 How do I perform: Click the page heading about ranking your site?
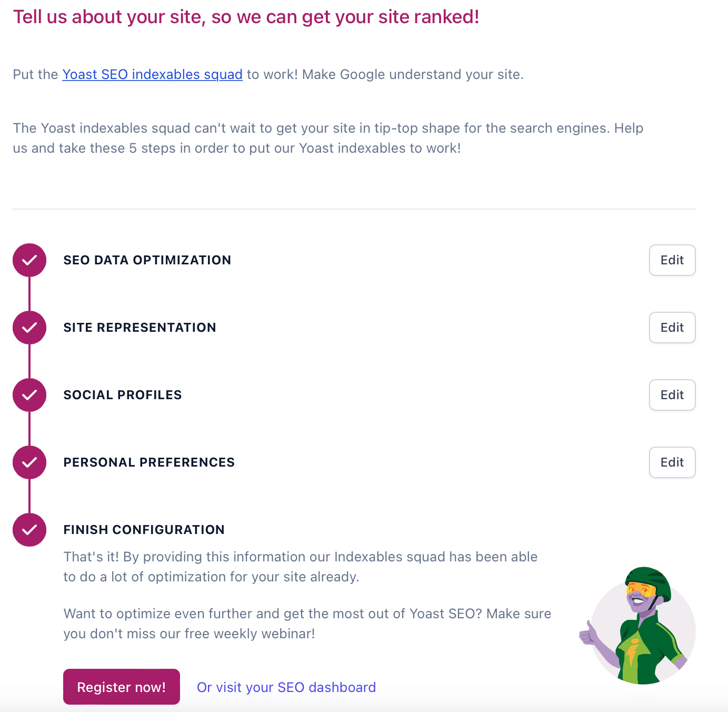[x=246, y=16]
